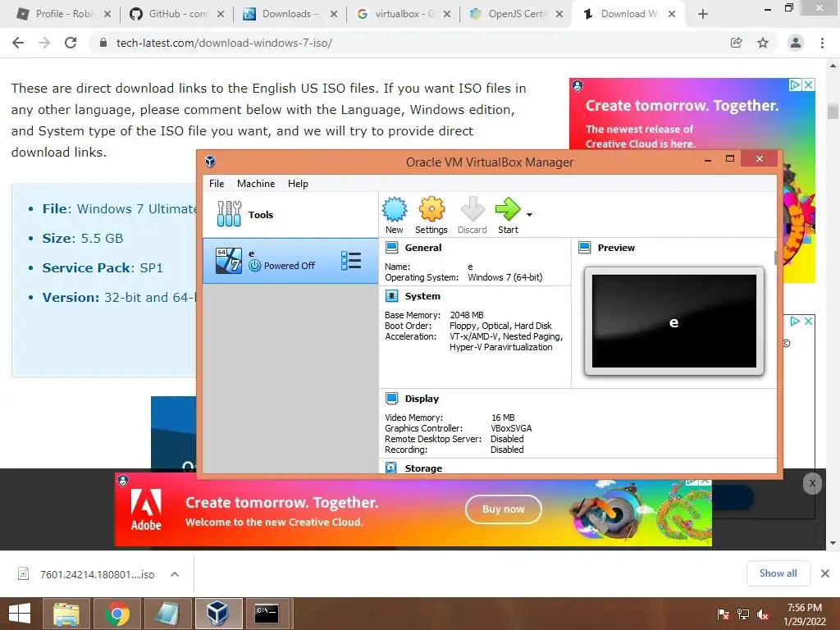The image size is (840, 630).
Task: Switch to the virtualbox Google tab
Action: 403,14
